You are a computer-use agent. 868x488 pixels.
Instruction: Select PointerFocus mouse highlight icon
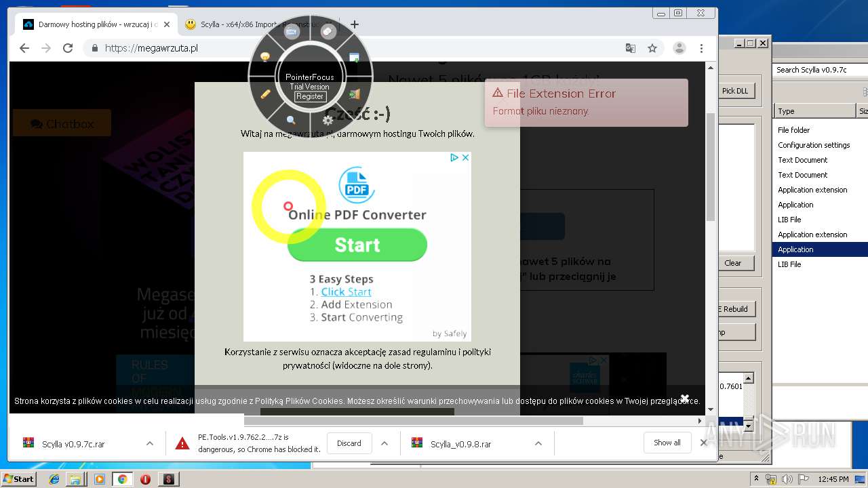coord(328,32)
